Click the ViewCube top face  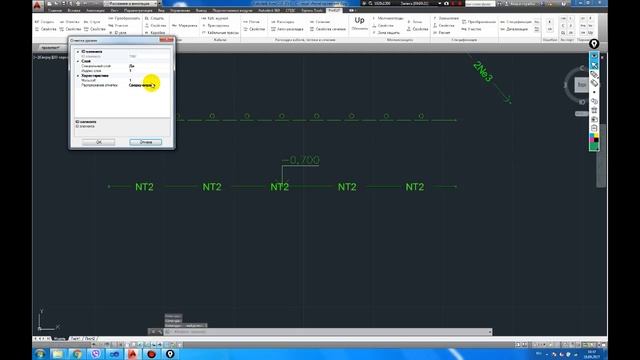[x=581, y=85]
